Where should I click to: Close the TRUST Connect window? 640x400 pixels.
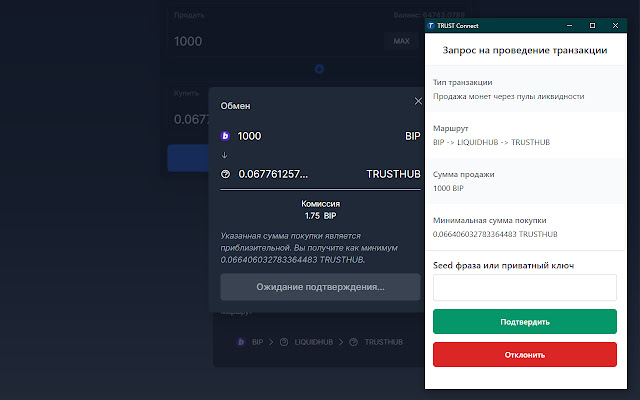point(615,26)
